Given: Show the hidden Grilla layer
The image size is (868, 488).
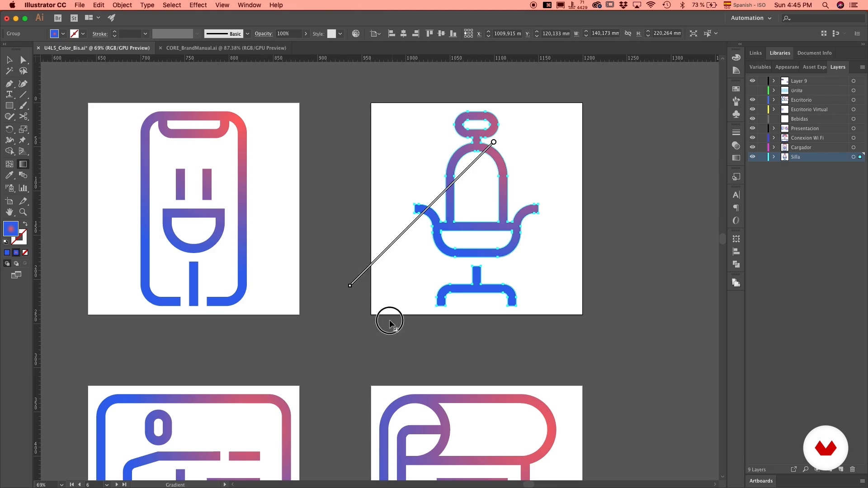Looking at the screenshot, I should [752, 90].
